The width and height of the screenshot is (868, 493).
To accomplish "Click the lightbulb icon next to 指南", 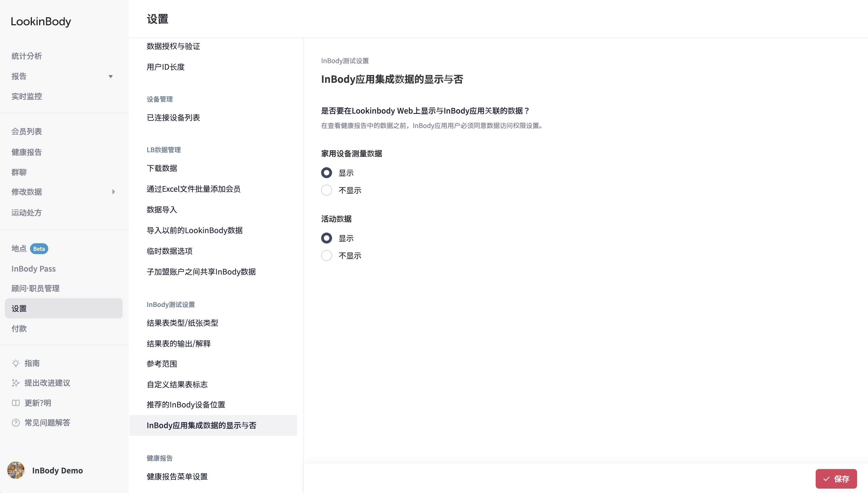I will coord(16,363).
